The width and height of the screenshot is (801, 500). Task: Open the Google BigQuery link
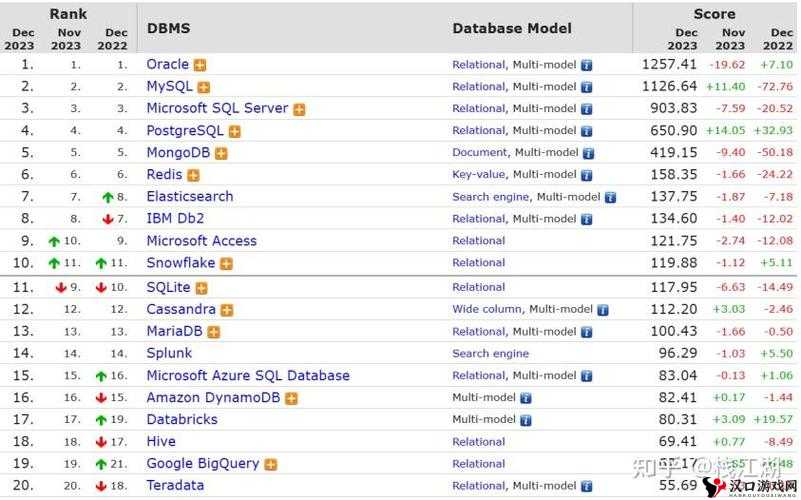point(203,464)
